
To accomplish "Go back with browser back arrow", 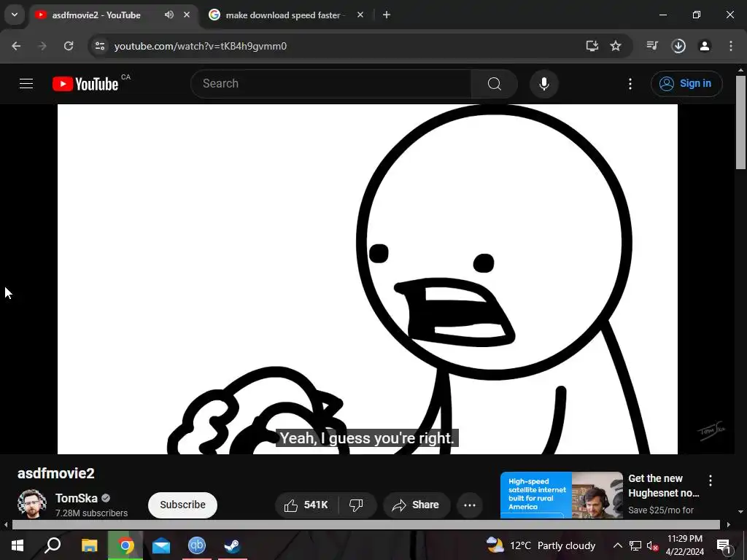I will (16, 46).
